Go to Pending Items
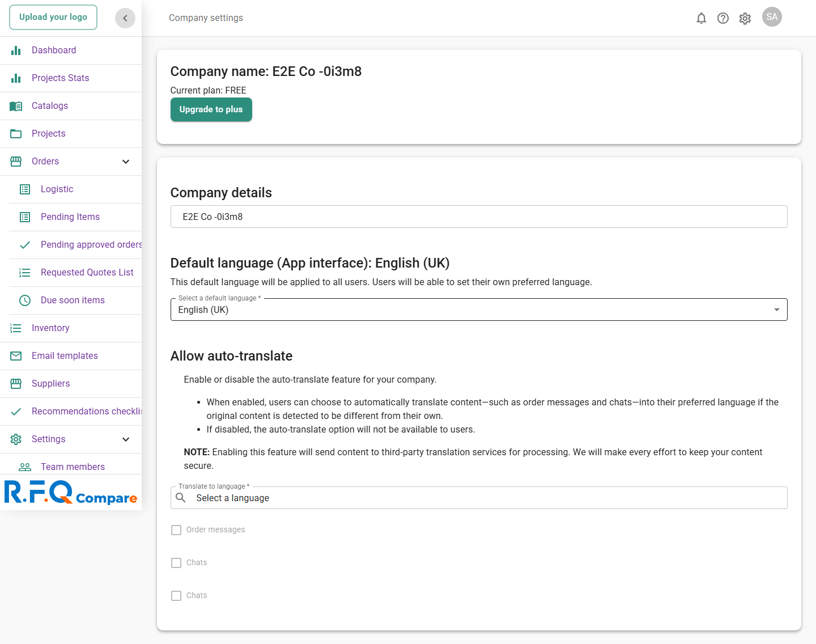This screenshot has width=816, height=644. pyautogui.click(x=70, y=217)
